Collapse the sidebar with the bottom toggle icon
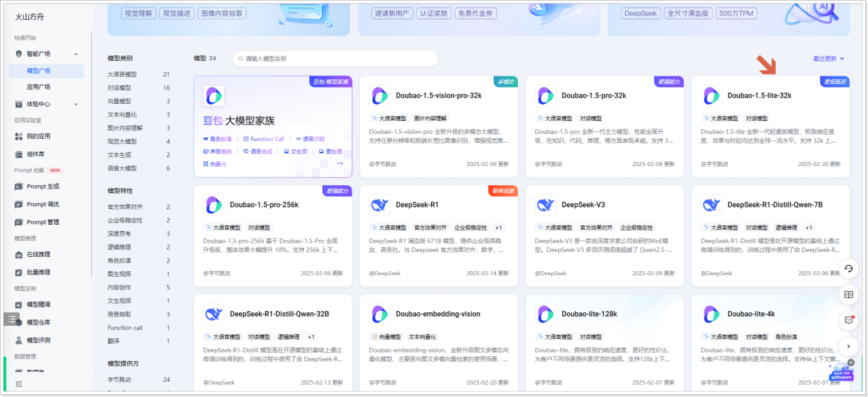Viewport: 868px width, 397px height. pos(18,384)
